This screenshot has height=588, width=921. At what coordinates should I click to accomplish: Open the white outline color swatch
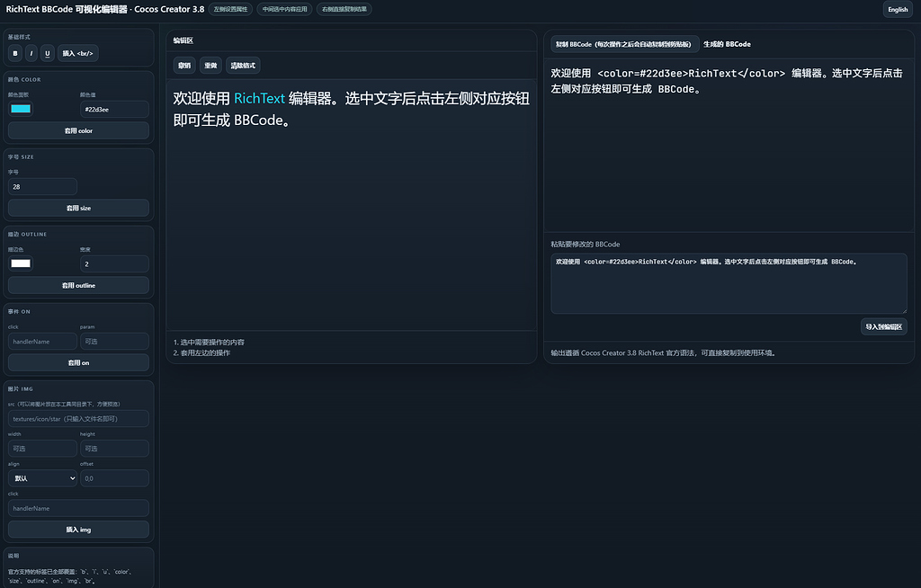pyautogui.click(x=21, y=263)
